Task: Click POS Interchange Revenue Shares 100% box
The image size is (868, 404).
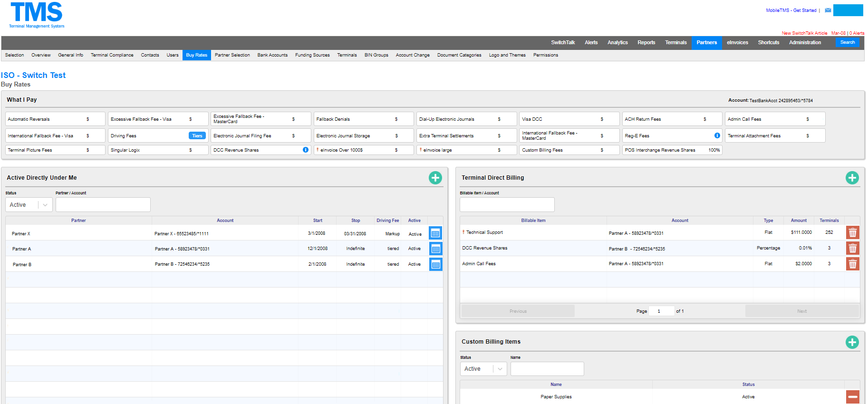Action: (x=672, y=150)
